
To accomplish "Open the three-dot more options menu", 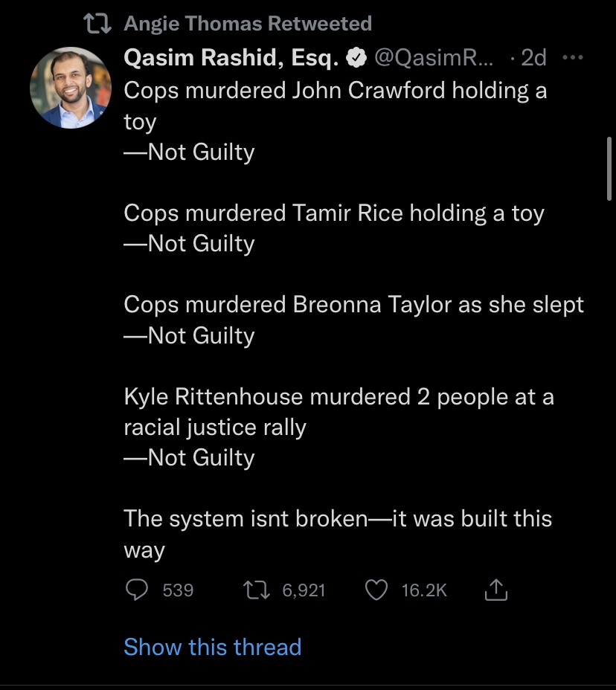I will tap(573, 57).
